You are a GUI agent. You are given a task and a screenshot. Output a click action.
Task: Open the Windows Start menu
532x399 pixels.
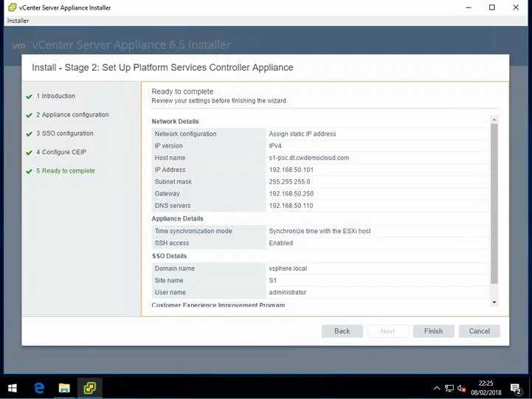click(x=13, y=388)
